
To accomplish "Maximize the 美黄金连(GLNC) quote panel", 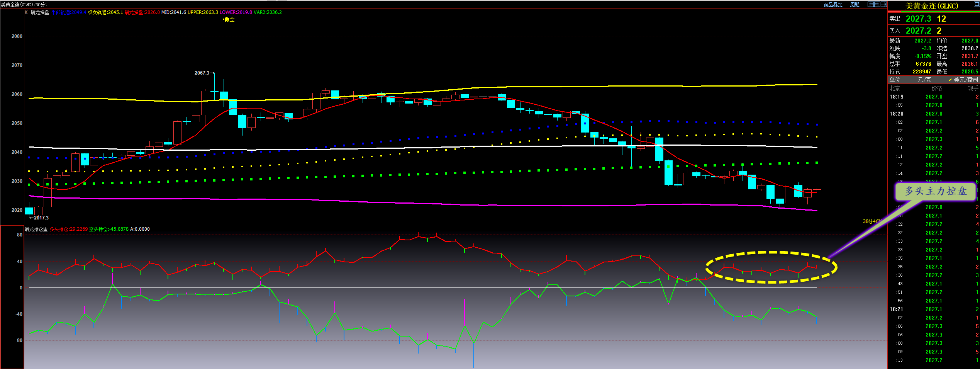I will pyautogui.click(x=977, y=4).
